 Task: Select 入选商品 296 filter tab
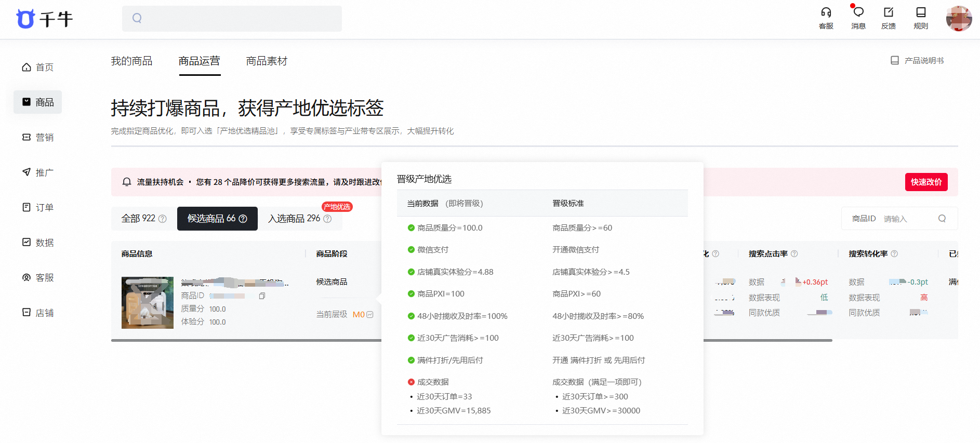pos(300,219)
